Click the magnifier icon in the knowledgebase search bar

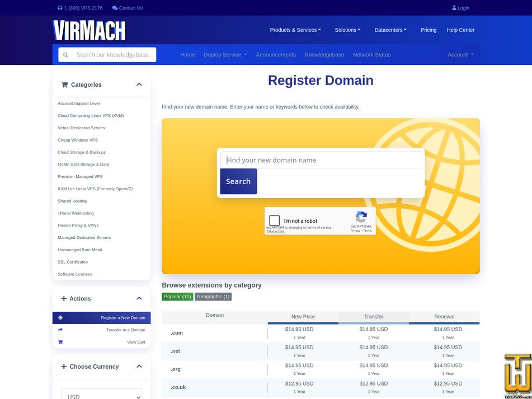pos(65,54)
